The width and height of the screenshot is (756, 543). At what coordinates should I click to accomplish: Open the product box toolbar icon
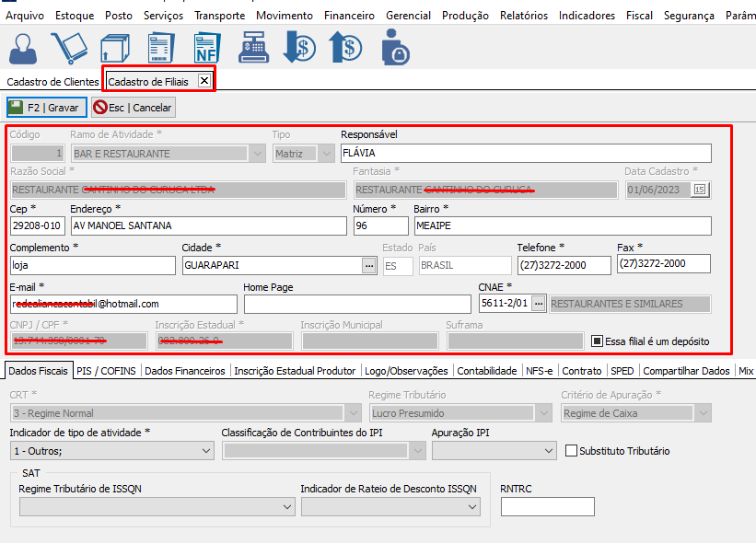coord(115,47)
